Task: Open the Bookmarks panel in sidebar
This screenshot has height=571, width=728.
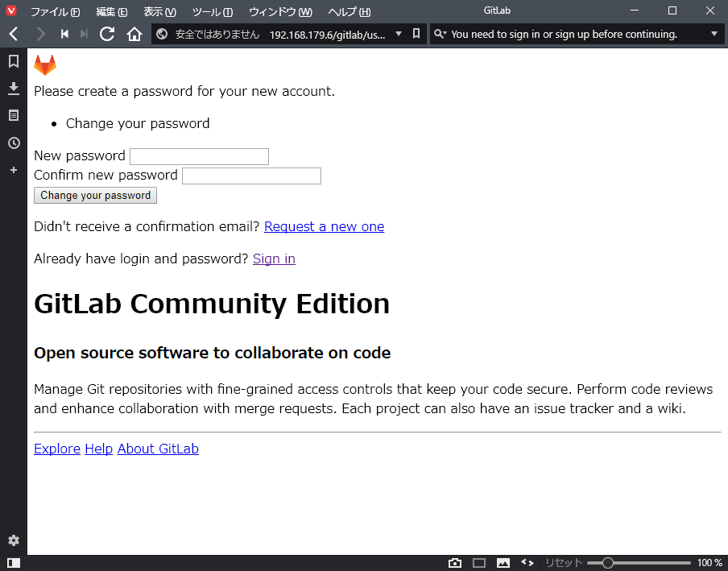Action: pos(14,61)
